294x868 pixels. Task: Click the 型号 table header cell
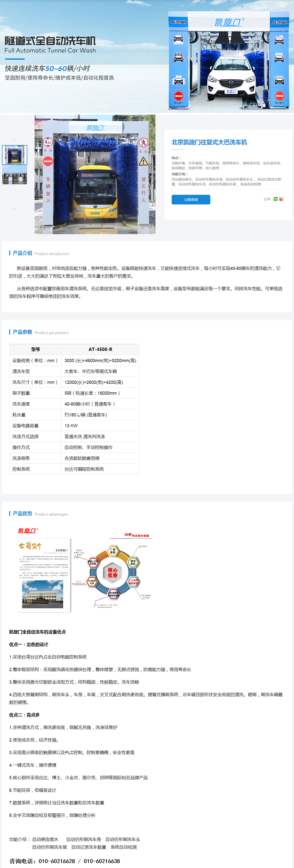click(x=36, y=350)
